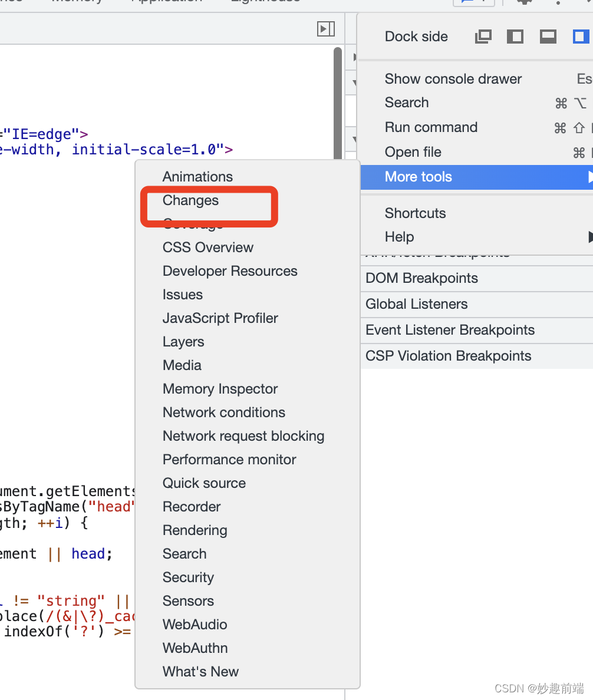Expand DOM Breakpoints section
The image size is (593, 700).
coord(476,278)
